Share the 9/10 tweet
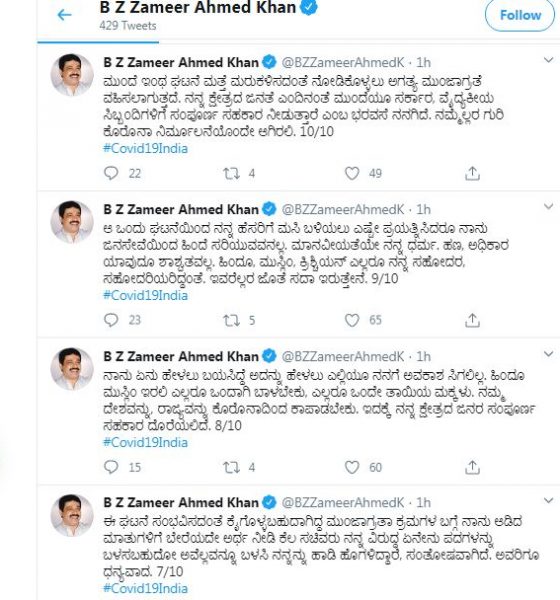Screen dimensions: 560x600 [472, 320]
